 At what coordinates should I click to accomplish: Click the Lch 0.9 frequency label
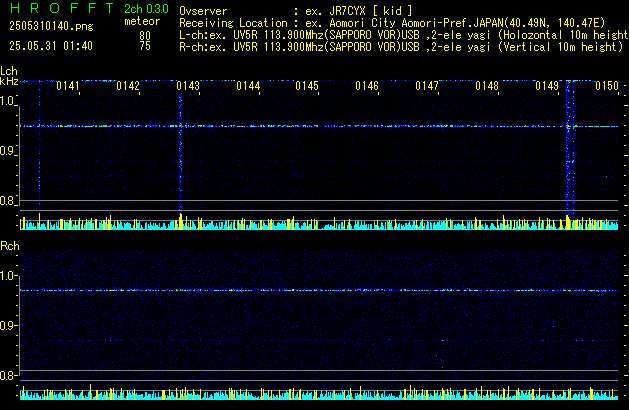coord(7,151)
